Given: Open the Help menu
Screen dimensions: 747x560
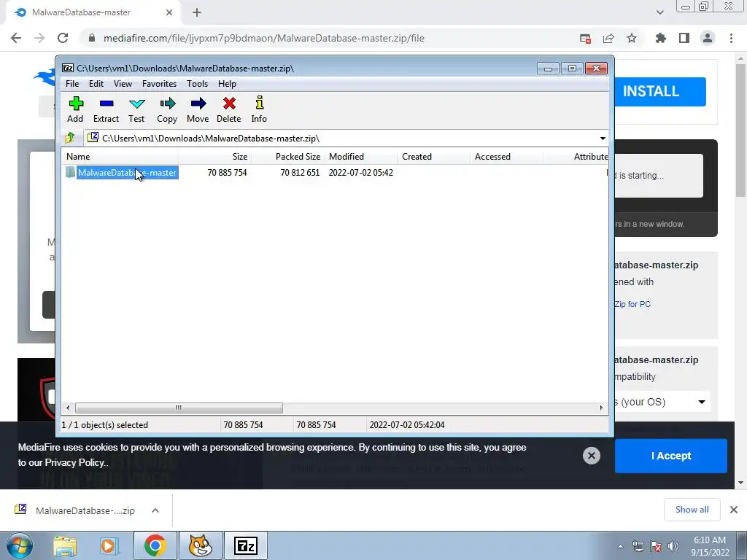Looking at the screenshot, I should (x=228, y=84).
